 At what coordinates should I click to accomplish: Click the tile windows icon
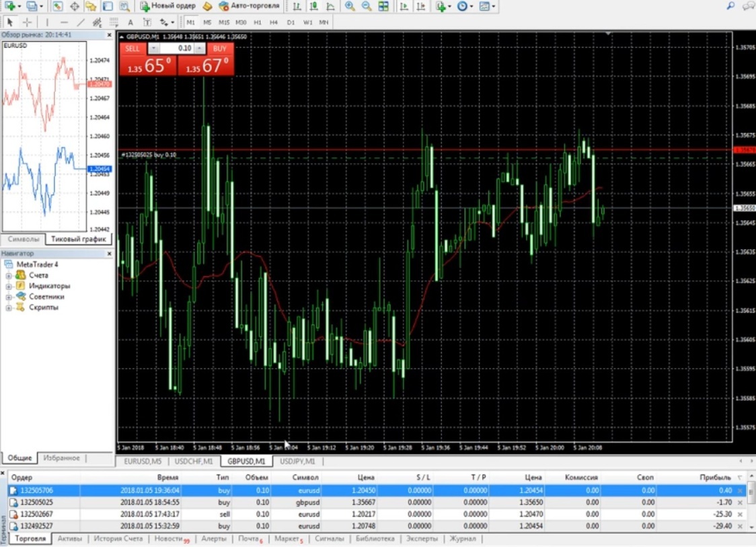(x=383, y=6)
